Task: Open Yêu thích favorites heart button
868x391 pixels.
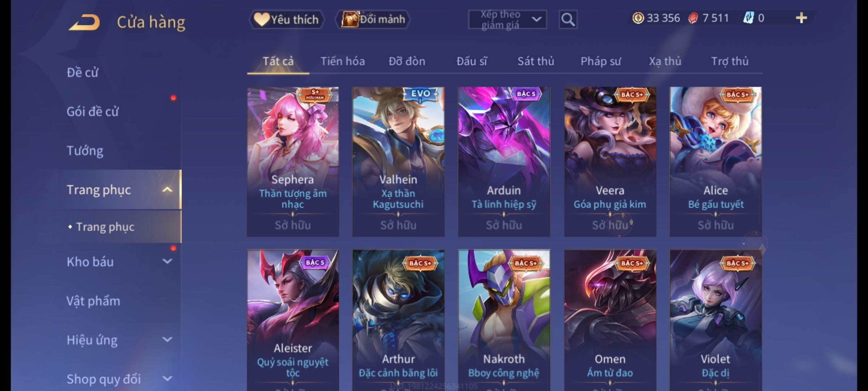Action: [286, 20]
